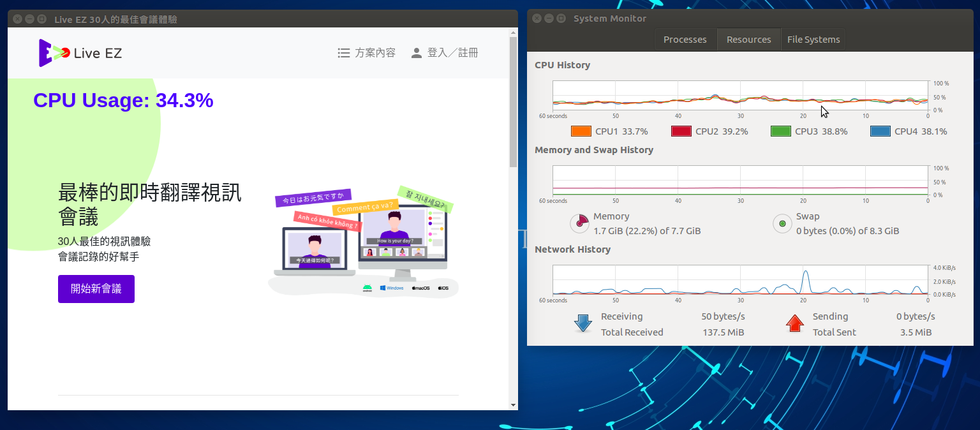Screen dimensions: 980x430
Task: Click the macOS platform icon
Action: [x=420, y=288]
